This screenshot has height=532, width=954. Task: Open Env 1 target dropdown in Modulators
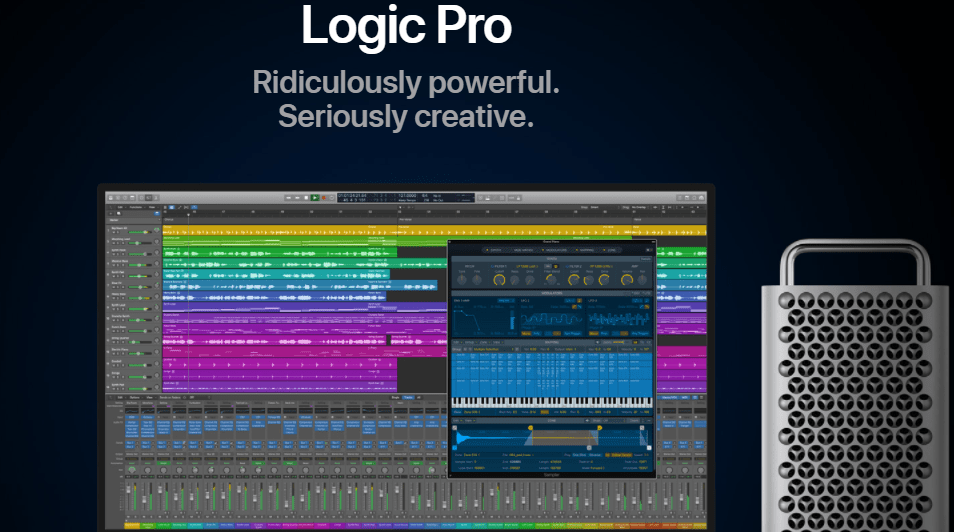[506, 301]
